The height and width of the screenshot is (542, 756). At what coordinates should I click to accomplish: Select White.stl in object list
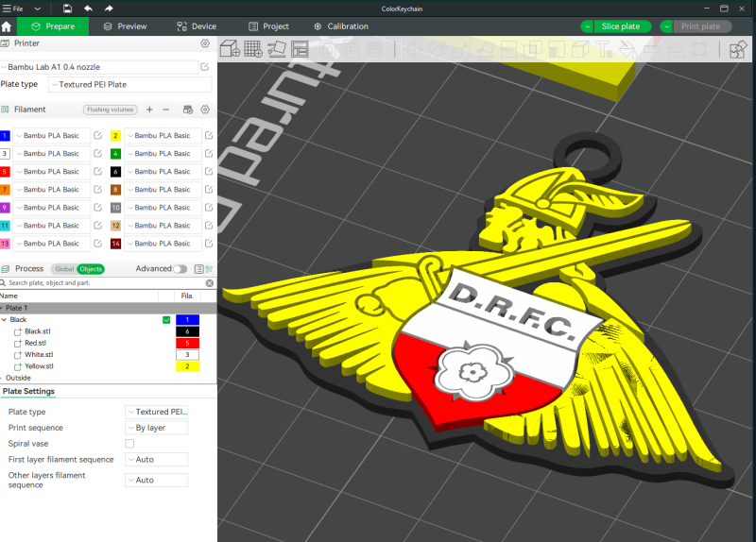[x=39, y=355]
